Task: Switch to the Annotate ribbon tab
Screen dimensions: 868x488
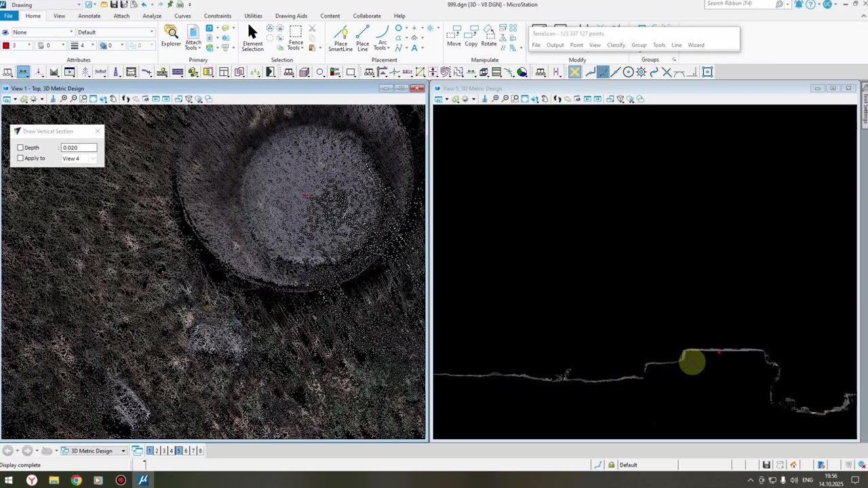Action: pos(90,16)
